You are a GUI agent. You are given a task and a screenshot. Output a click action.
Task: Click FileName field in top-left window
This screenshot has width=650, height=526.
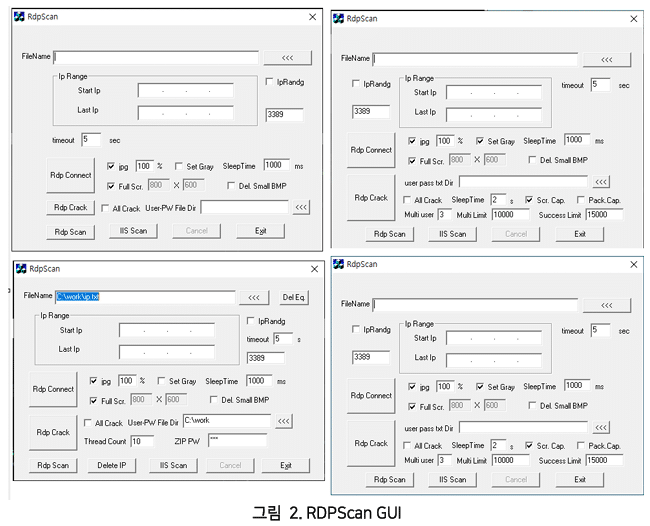[156, 57]
